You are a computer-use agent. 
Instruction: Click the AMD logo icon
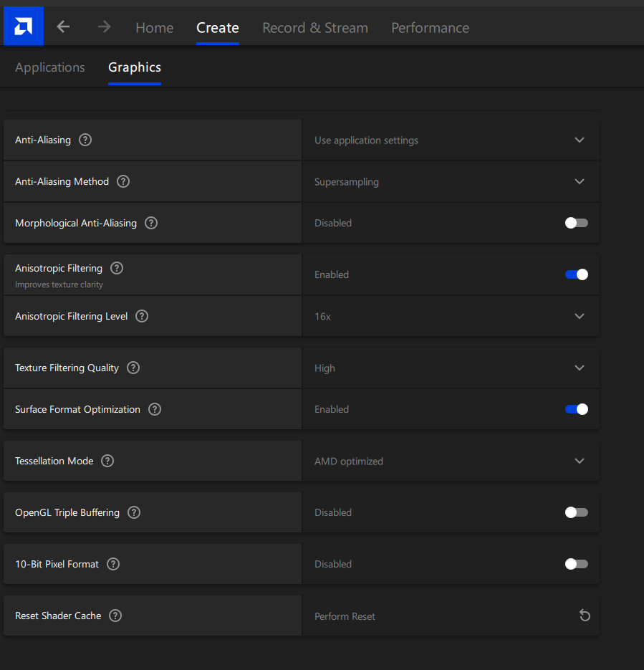coord(23,27)
